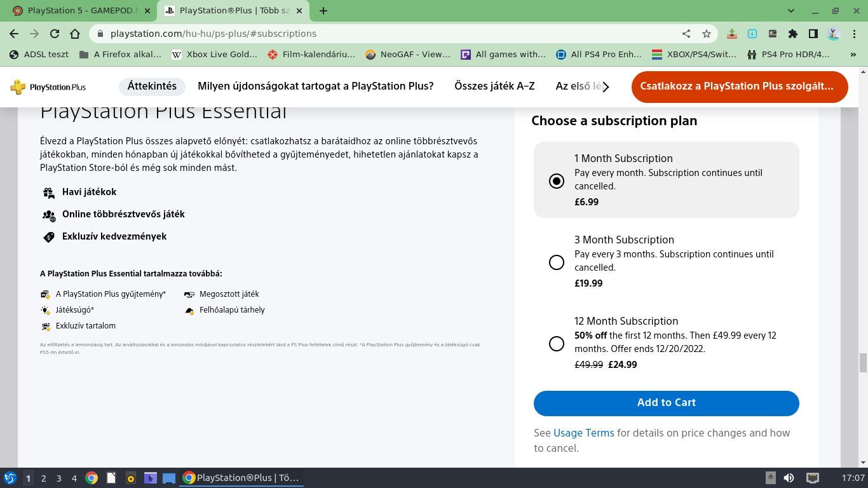Click the Havi játékok feature icon
Image resolution: width=868 pixels, height=488 pixels.
pyautogui.click(x=49, y=193)
